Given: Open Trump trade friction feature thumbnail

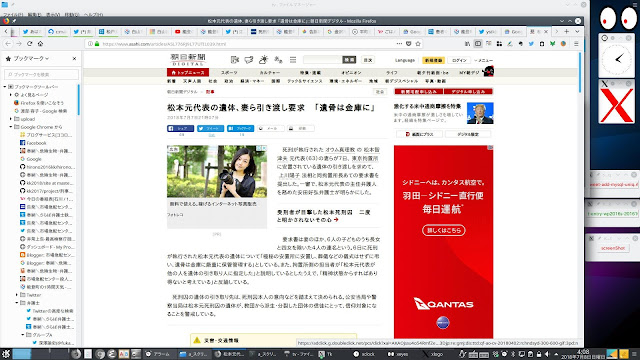Looking at the screenshot, I should pos(480,113).
